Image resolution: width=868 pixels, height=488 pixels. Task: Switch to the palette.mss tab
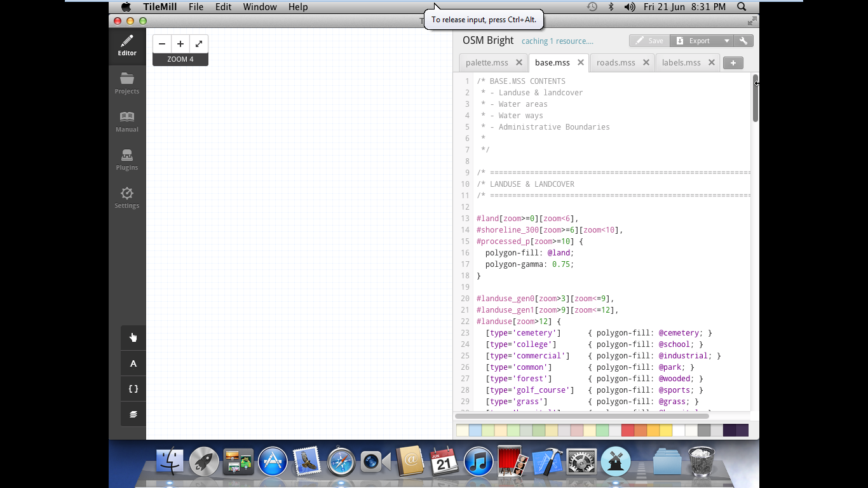coord(487,63)
